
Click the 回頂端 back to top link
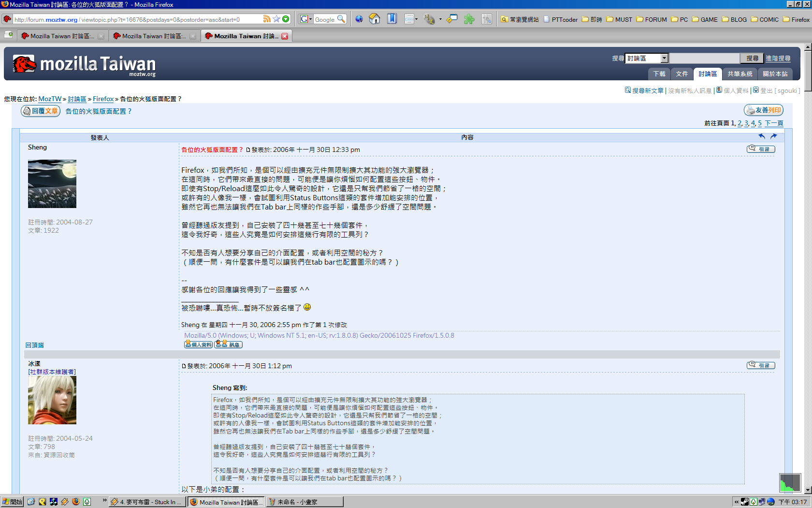pos(34,345)
